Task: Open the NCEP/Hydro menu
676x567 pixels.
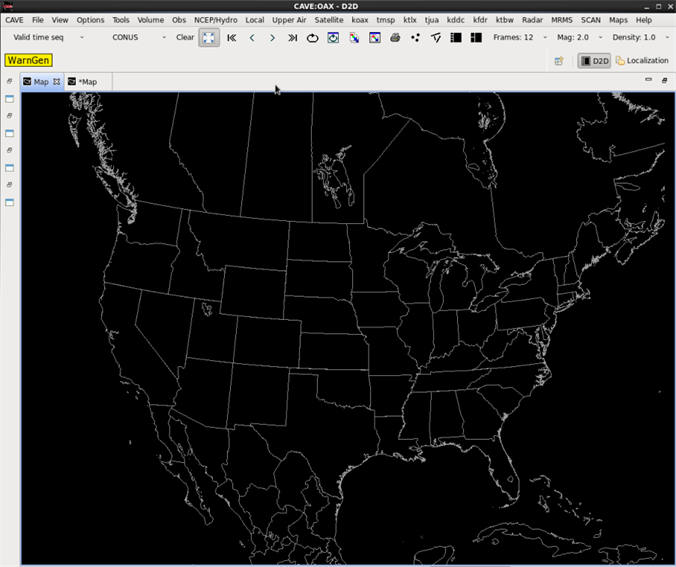Action: click(216, 20)
